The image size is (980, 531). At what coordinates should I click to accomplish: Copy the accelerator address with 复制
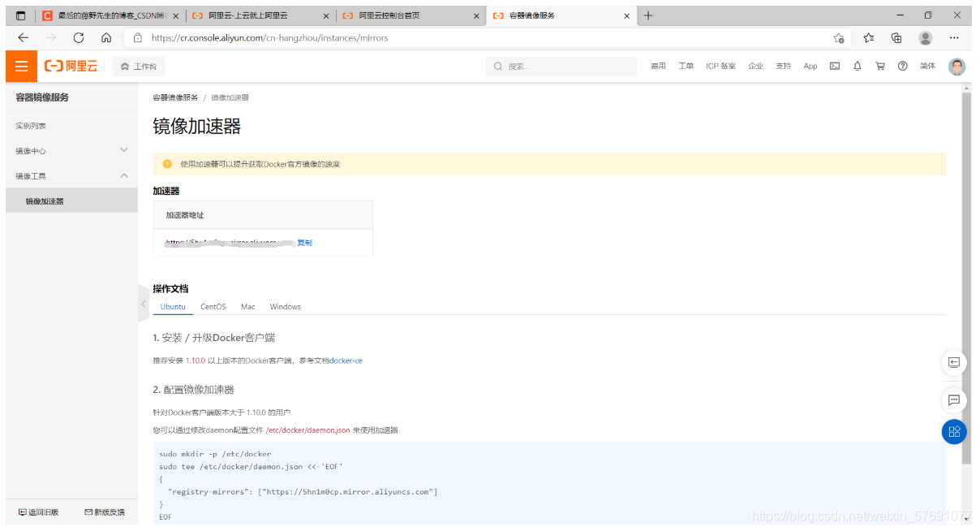coord(304,243)
